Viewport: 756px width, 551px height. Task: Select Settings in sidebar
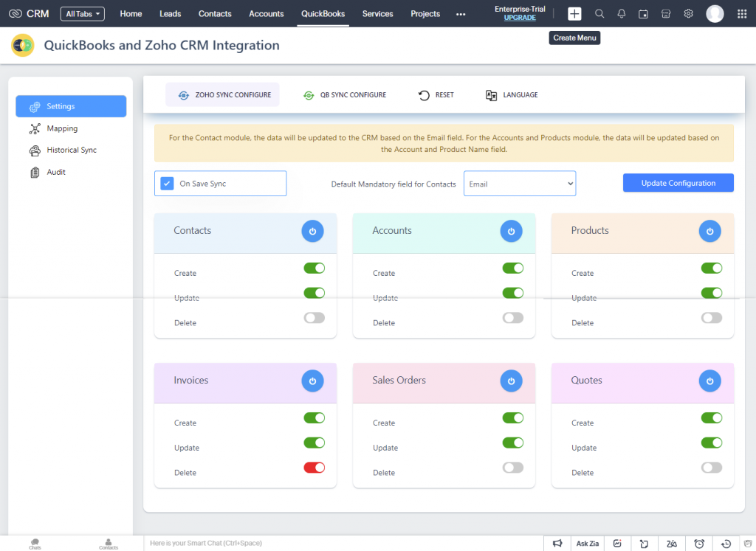pyautogui.click(x=71, y=106)
